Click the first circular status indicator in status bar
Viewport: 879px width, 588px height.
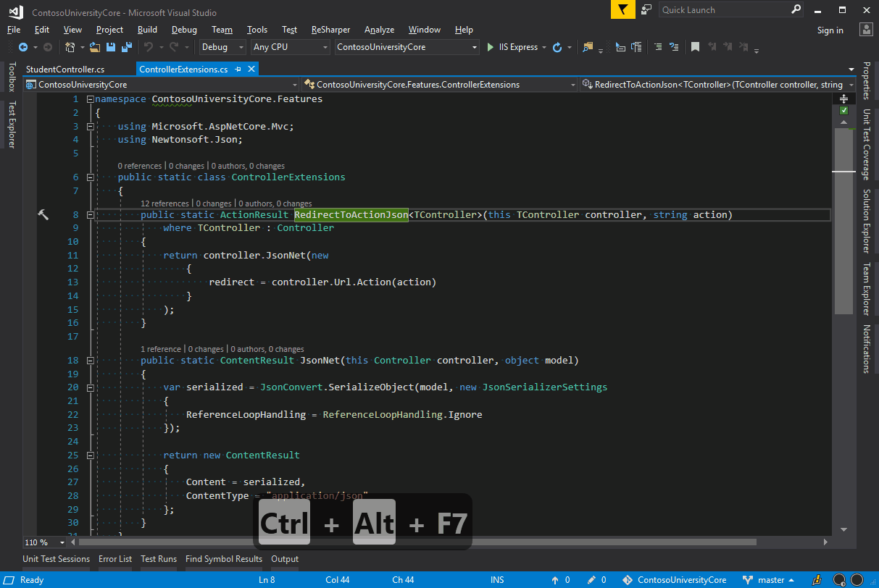coord(838,580)
